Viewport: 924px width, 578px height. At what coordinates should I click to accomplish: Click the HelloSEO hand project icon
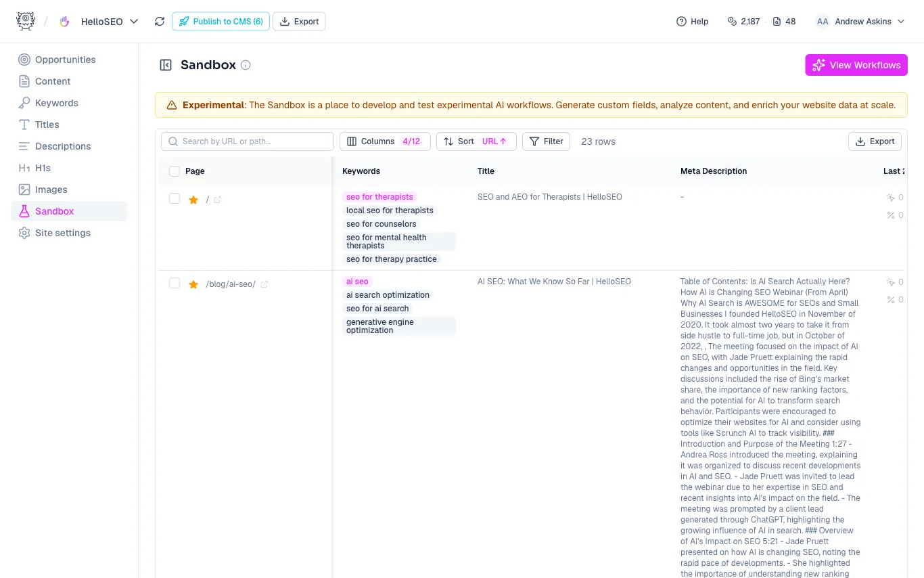point(65,22)
